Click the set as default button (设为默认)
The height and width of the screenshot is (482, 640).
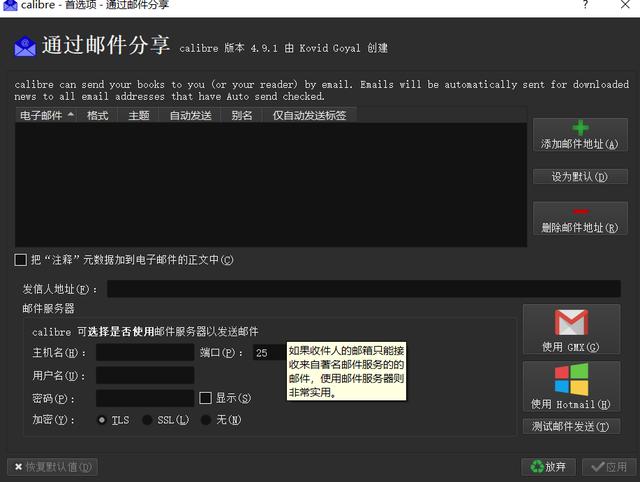click(x=580, y=176)
